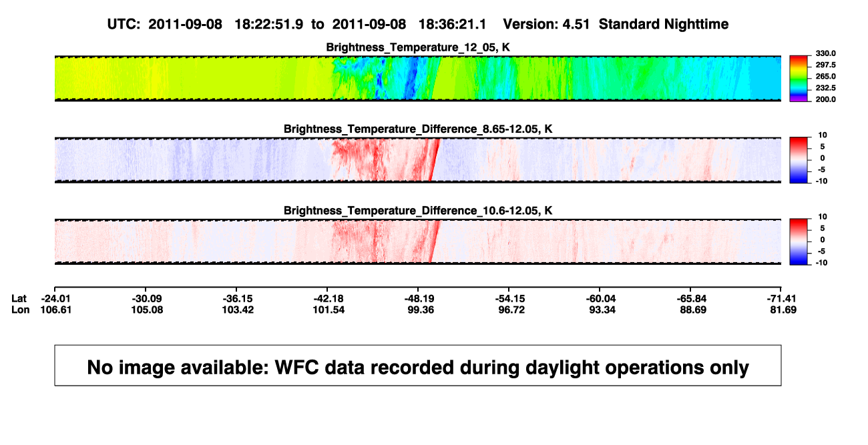Click the colorbar of the 10.6-12.05 panel
The width and height of the screenshot is (868, 445).
pyautogui.click(x=799, y=242)
